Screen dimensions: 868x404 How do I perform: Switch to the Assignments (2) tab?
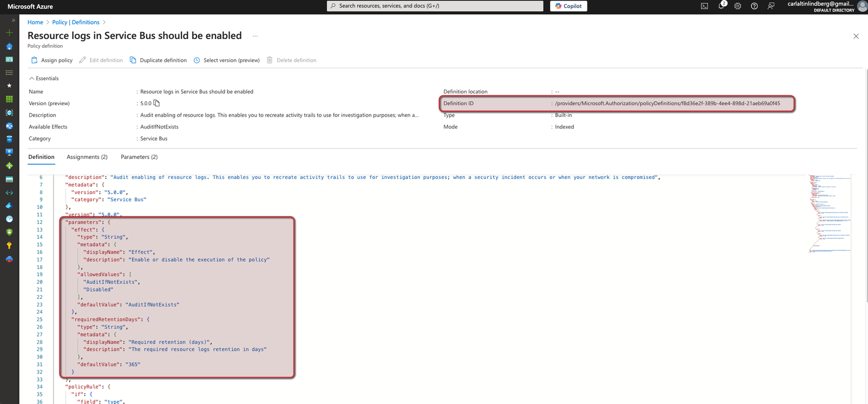(x=87, y=157)
